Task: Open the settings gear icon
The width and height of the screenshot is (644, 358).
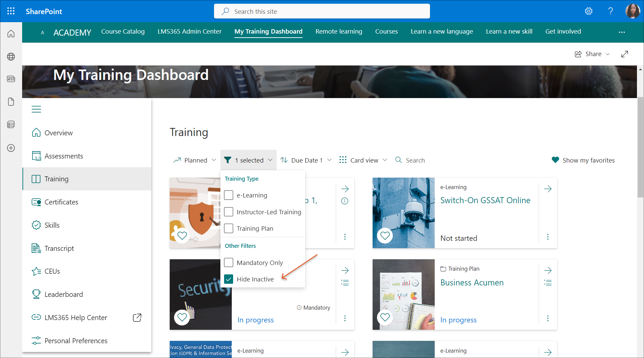Action: tap(588, 11)
